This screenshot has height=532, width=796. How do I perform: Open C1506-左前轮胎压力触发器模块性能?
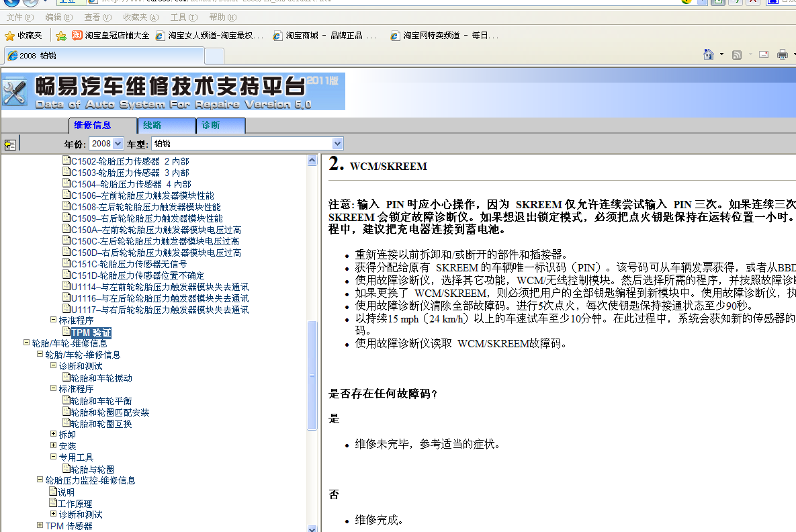pyautogui.click(x=138, y=195)
